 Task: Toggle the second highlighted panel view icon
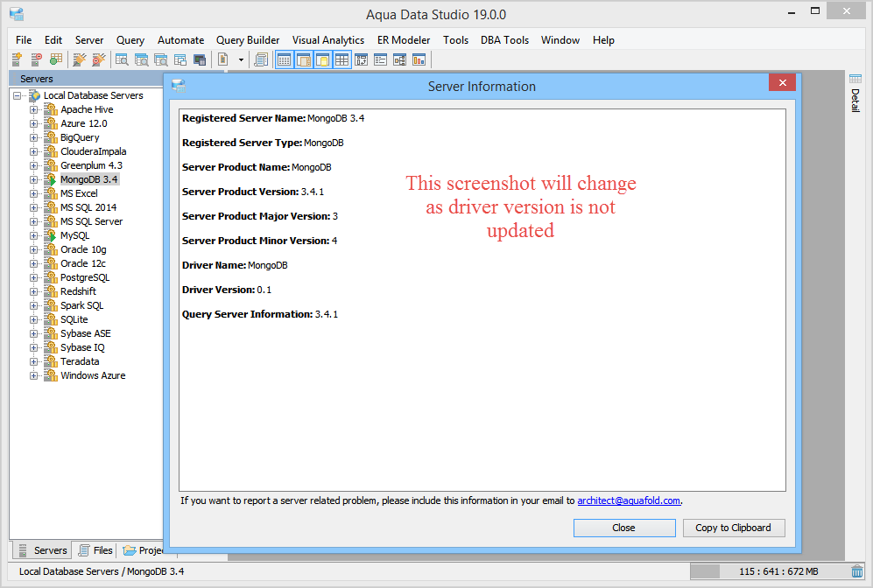coord(304,59)
